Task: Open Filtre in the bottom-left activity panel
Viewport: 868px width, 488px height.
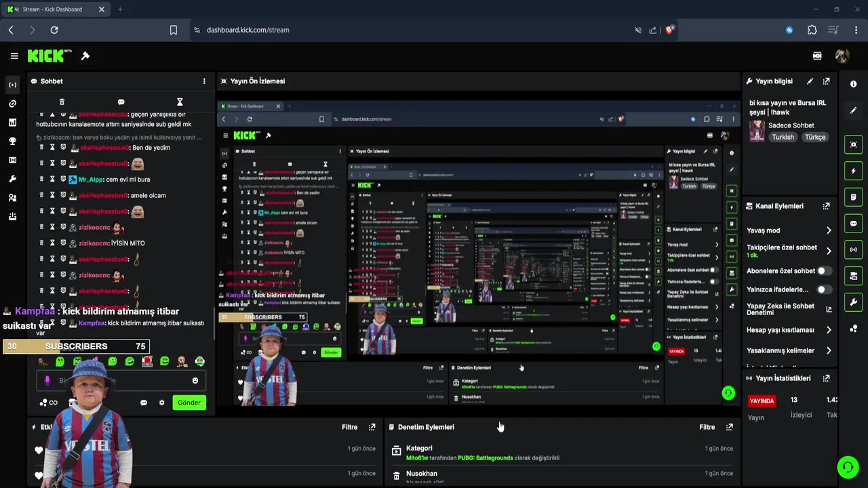Action: coord(349,427)
